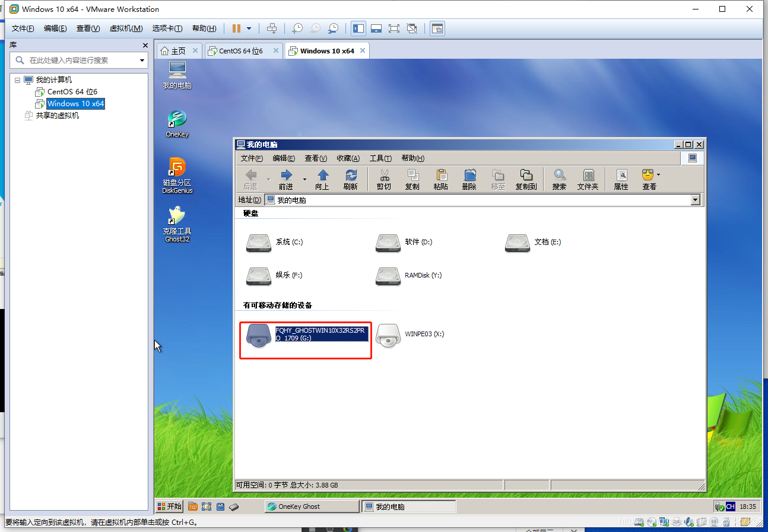Click the 我的电脑 desktop icon
The image size is (768, 532).
coord(177,75)
